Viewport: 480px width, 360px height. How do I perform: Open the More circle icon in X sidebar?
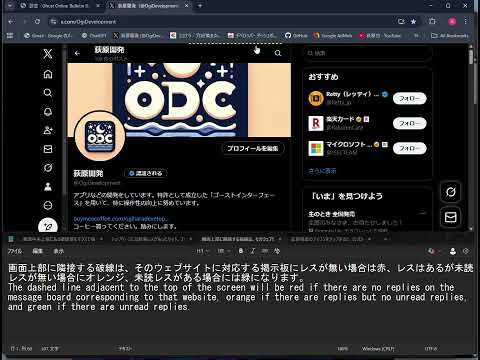pos(48,205)
